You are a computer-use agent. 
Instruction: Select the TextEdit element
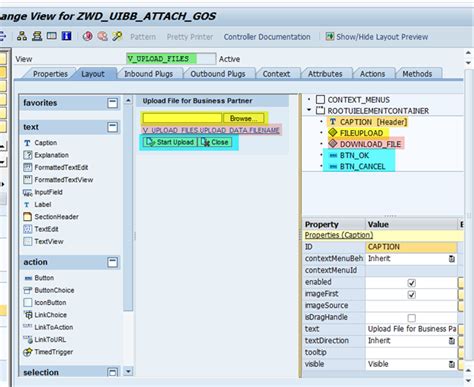click(41, 229)
